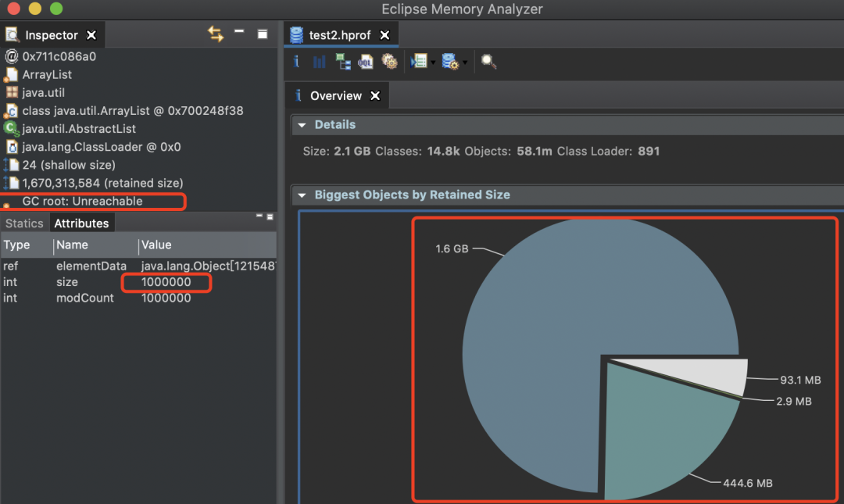Open the Overview info toolbar icon
Screen dimensions: 844x504
[x=296, y=62]
